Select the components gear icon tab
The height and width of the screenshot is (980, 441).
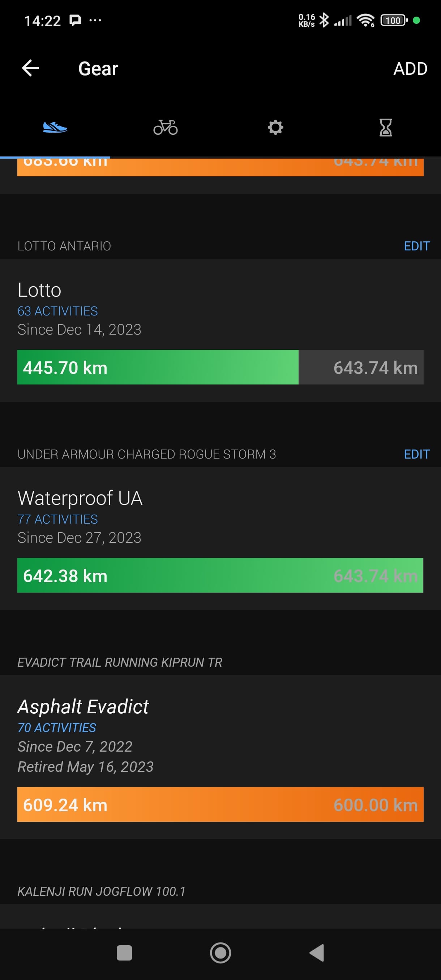[275, 127]
